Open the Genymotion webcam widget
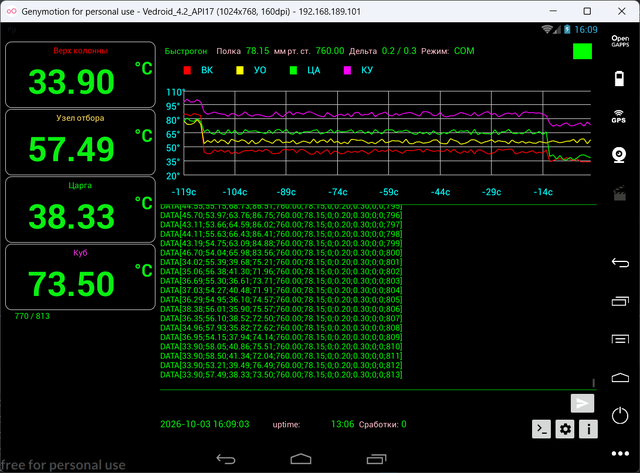The image size is (640, 473). tap(619, 155)
